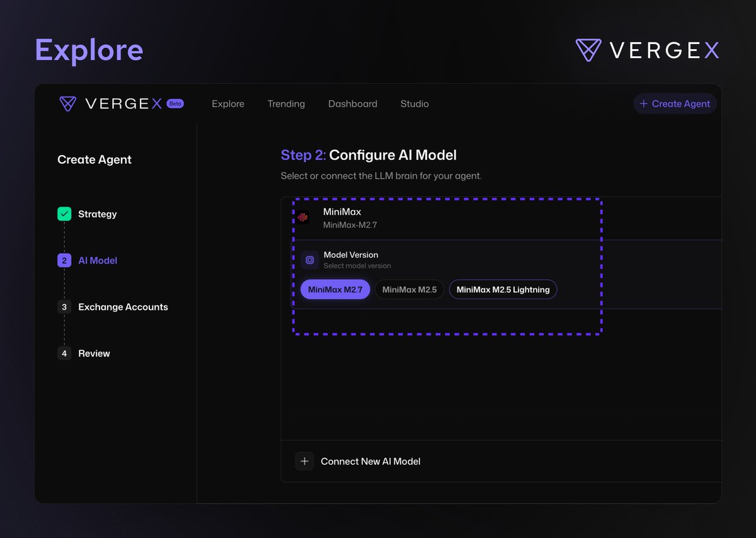
Task: Switch to the Studio section
Action: click(x=415, y=104)
